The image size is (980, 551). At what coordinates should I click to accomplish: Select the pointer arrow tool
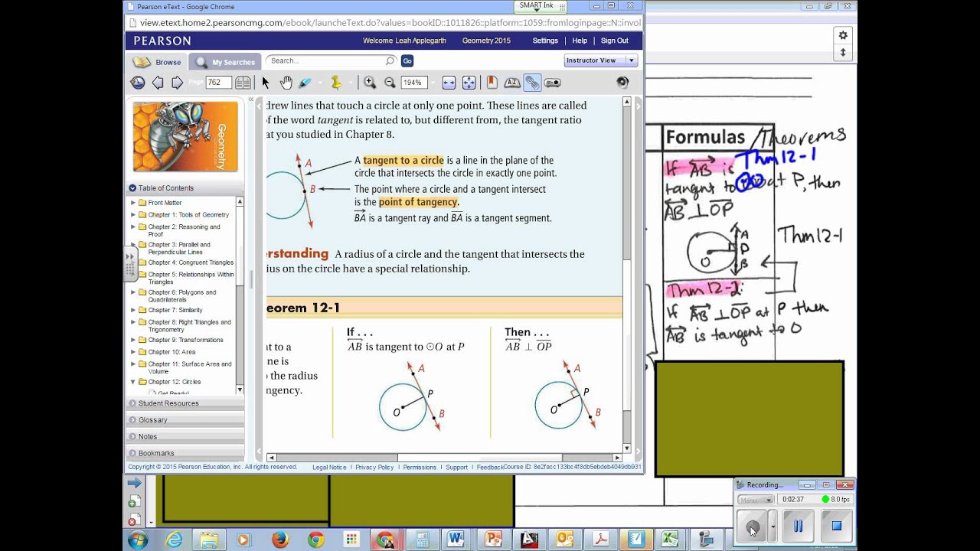pos(266,83)
